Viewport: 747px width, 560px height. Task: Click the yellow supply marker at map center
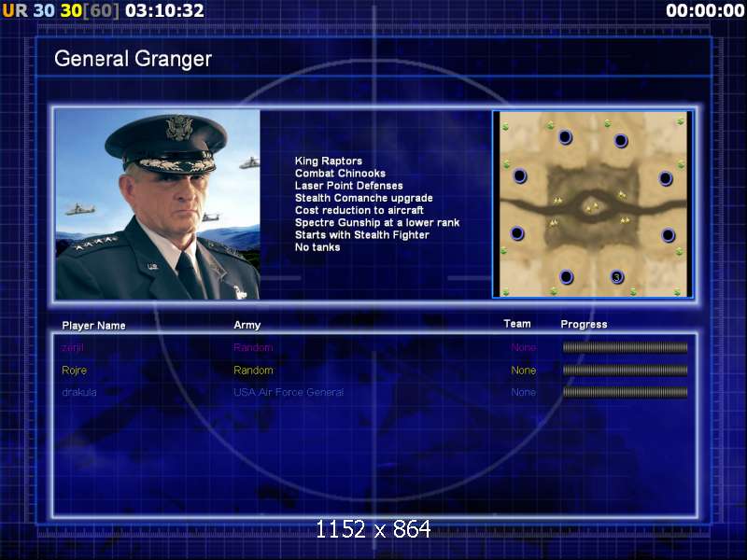tap(592, 207)
